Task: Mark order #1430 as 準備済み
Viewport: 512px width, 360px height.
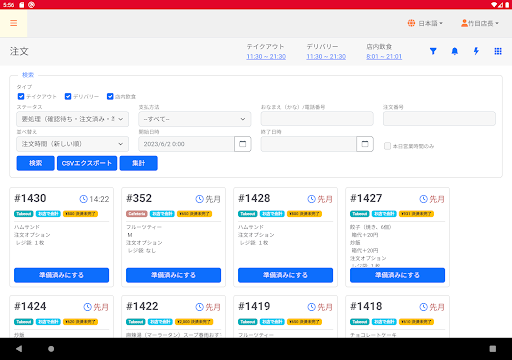Action: point(61,275)
